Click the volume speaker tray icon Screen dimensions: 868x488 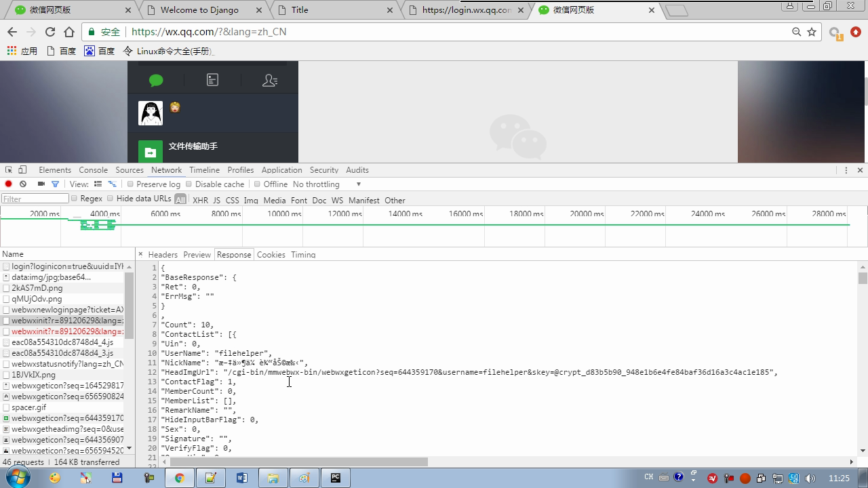[x=810, y=478]
